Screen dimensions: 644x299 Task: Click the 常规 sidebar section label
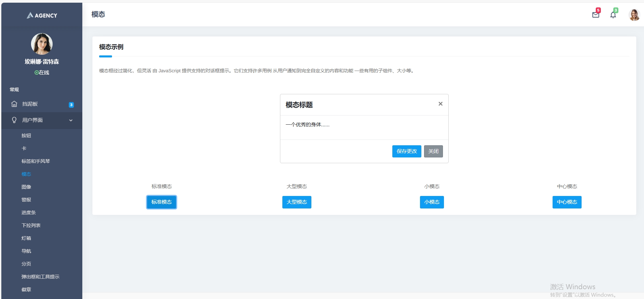(x=14, y=90)
